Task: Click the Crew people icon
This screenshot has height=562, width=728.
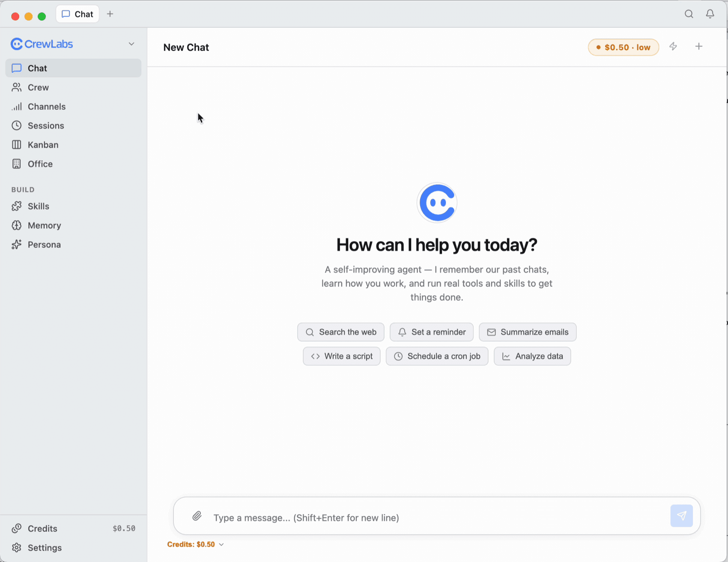Action: tap(17, 87)
